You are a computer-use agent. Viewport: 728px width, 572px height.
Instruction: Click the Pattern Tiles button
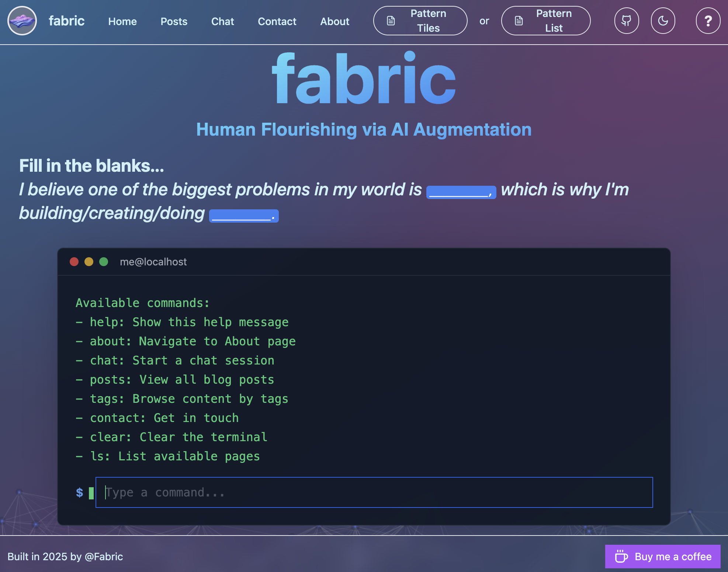coord(420,21)
